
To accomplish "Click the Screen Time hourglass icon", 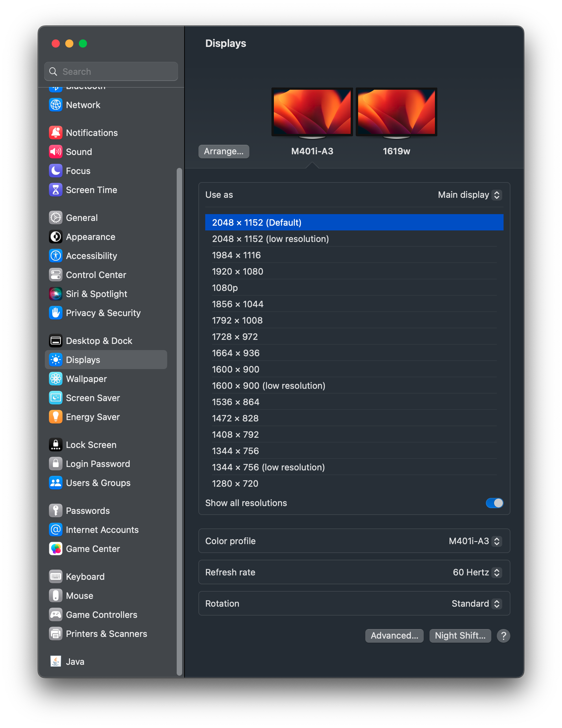I will pos(56,190).
